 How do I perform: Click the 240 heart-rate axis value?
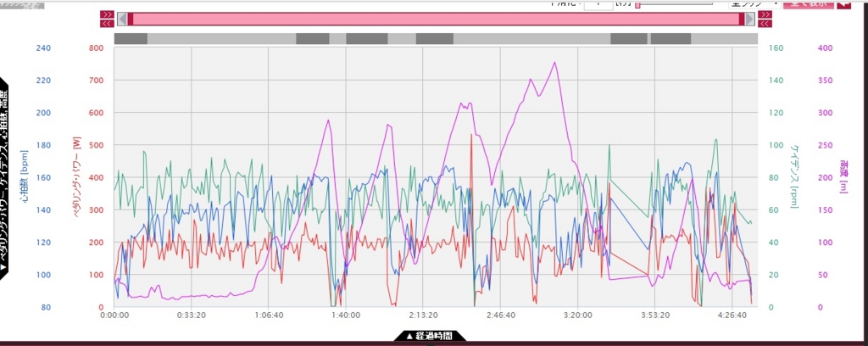point(43,48)
